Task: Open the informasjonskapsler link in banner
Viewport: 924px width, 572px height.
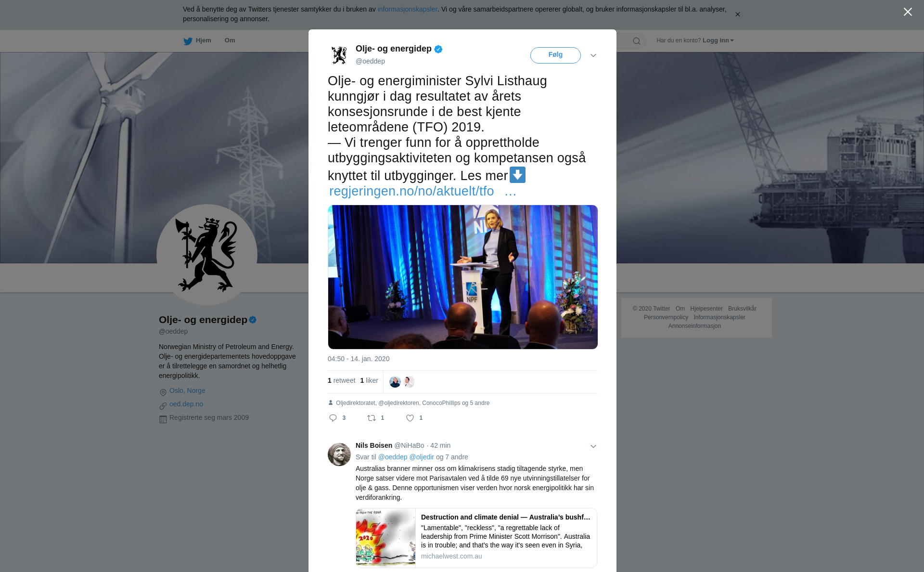Action: (x=407, y=9)
